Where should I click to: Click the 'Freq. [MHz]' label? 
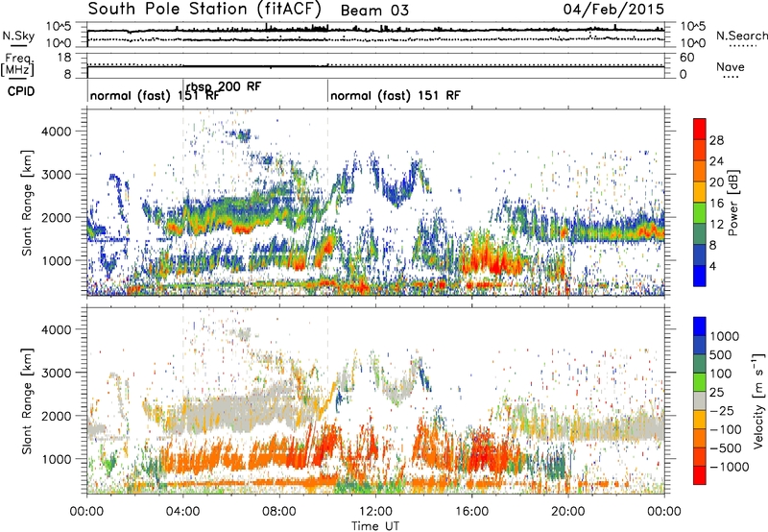pos(17,64)
